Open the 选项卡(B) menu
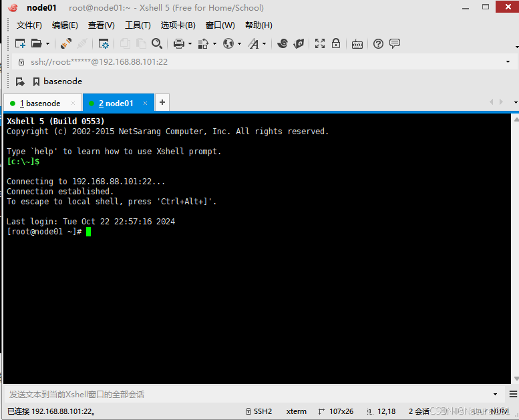Image resolution: width=519 pixels, height=420 pixels. pyautogui.click(x=178, y=25)
